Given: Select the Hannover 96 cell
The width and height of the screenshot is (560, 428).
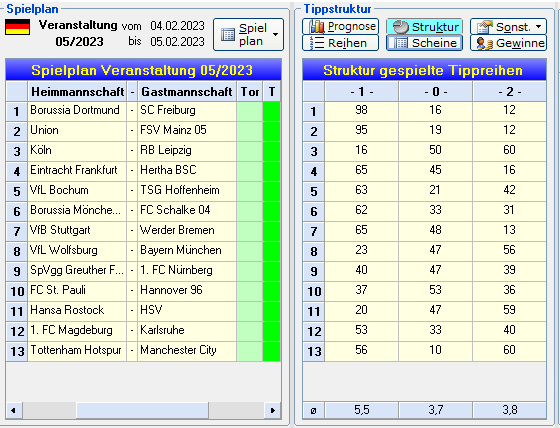Looking at the screenshot, I should [187, 292].
